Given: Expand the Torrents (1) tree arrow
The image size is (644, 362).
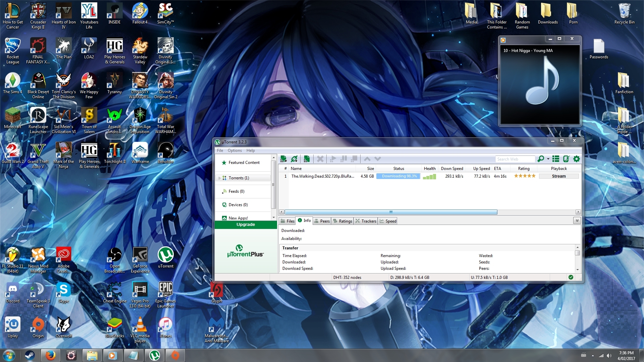Looking at the screenshot, I should tap(219, 178).
